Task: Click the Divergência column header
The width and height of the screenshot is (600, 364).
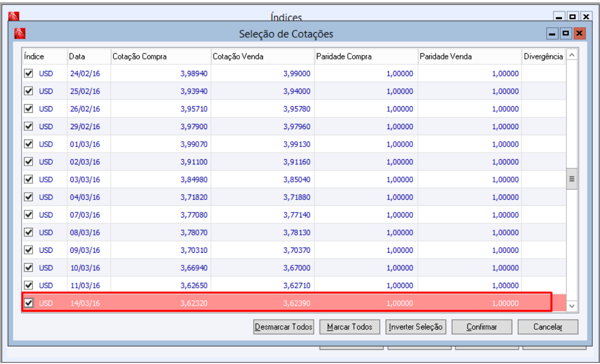Action: pyautogui.click(x=543, y=57)
